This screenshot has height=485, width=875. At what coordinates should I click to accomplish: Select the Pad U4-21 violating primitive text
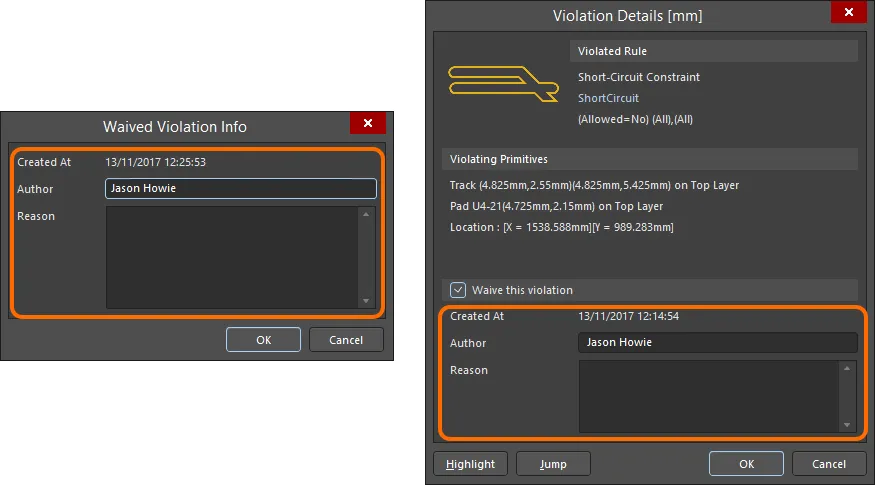556,207
